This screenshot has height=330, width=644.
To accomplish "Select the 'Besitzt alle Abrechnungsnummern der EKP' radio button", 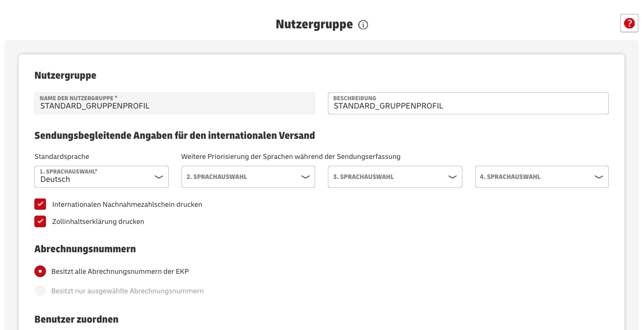I will pos(40,271).
